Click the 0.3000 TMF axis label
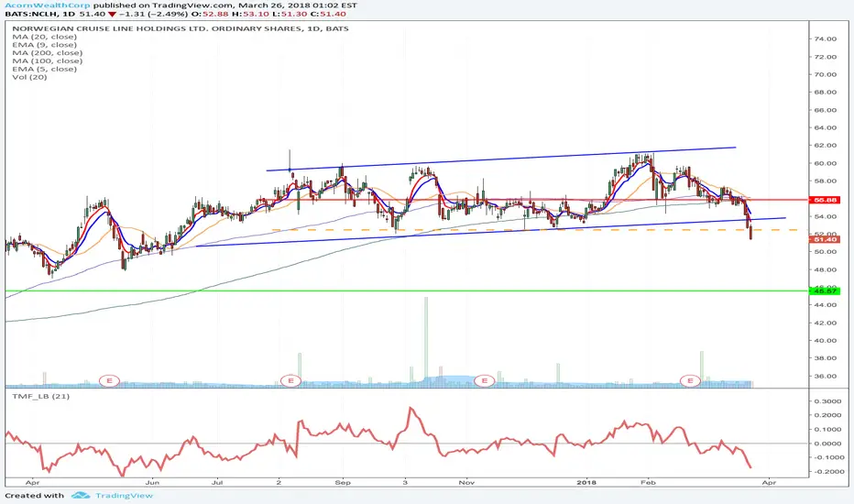 pyautogui.click(x=827, y=401)
